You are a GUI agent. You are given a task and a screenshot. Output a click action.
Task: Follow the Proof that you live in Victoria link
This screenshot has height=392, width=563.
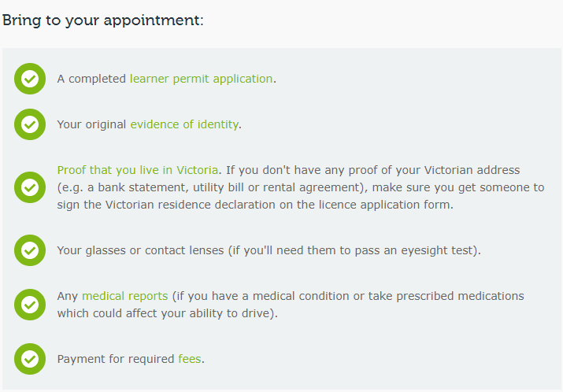point(138,170)
